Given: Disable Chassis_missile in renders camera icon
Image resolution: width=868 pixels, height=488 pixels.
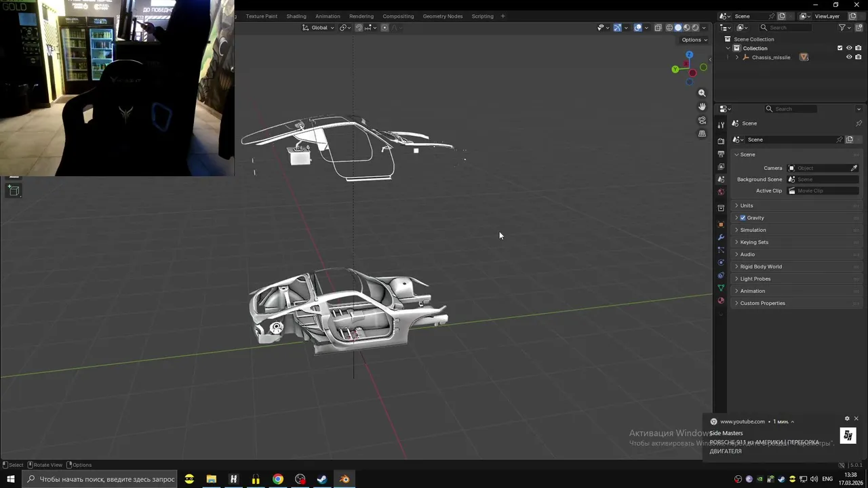Looking at the screenshot, I should 859,57.
